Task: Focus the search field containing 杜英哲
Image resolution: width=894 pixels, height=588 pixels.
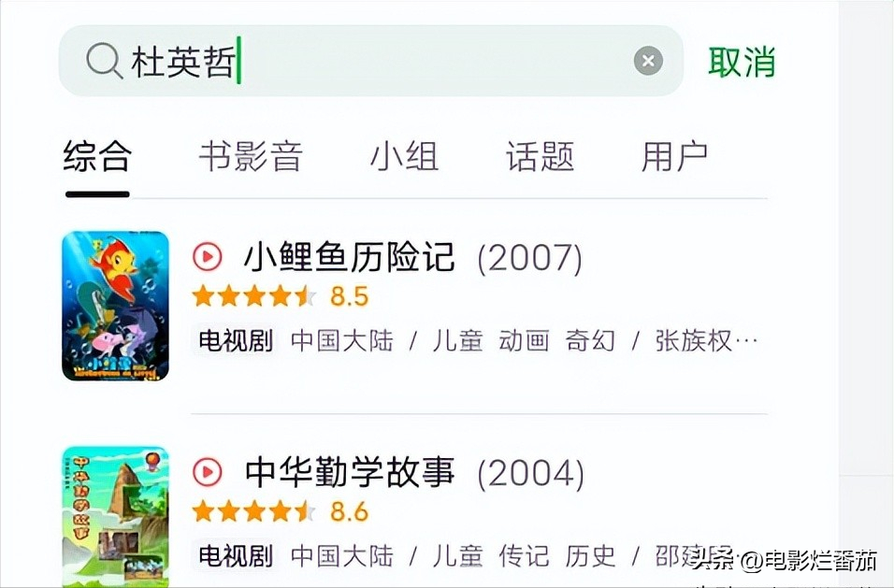Action: click(x=374, y=62)
